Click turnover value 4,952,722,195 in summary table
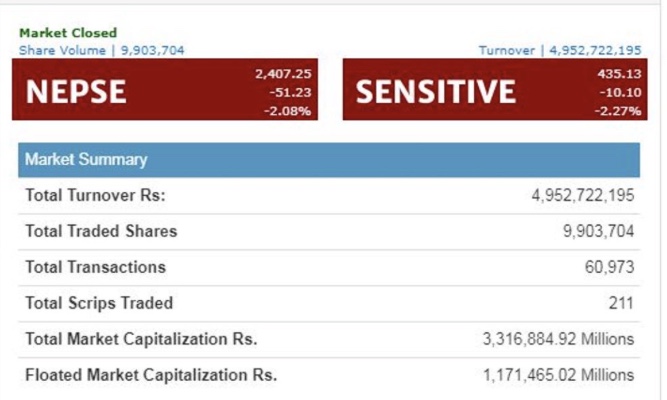 [583, 196]
